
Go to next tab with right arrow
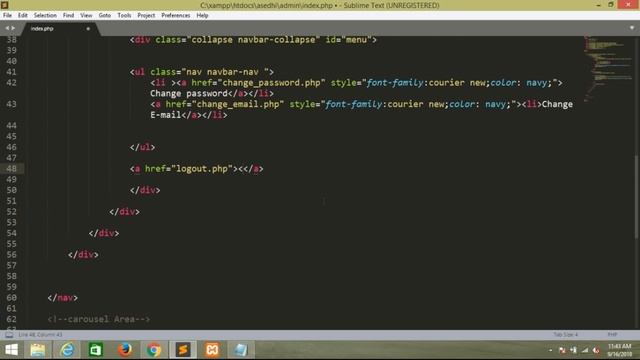pos(13,28)
